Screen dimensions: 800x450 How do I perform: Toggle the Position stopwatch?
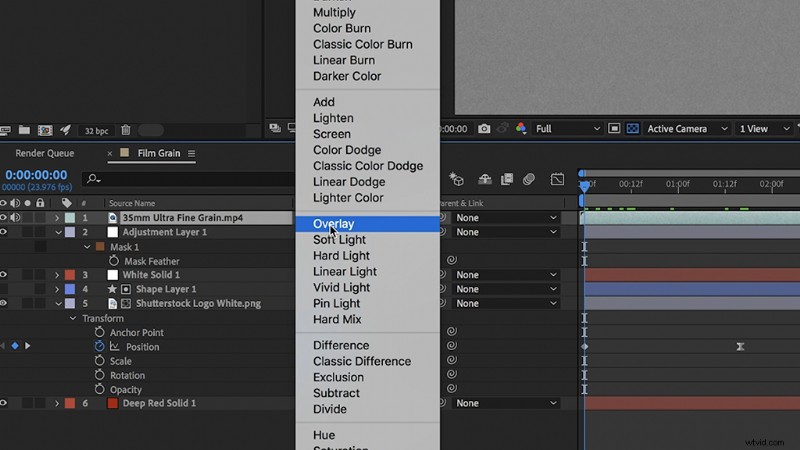pyautogui.click(x=99, y=346)
